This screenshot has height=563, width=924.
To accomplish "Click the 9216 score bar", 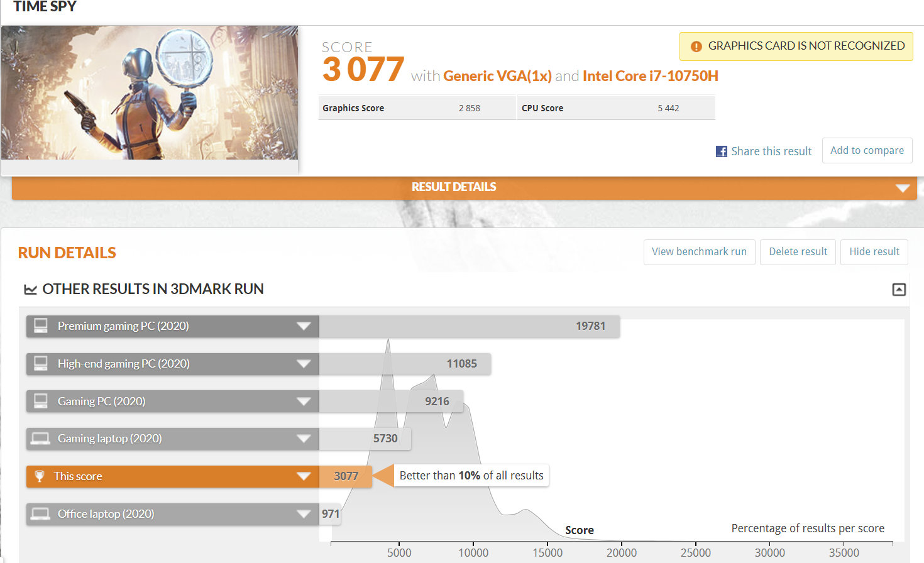I will [x=391, y=402].
